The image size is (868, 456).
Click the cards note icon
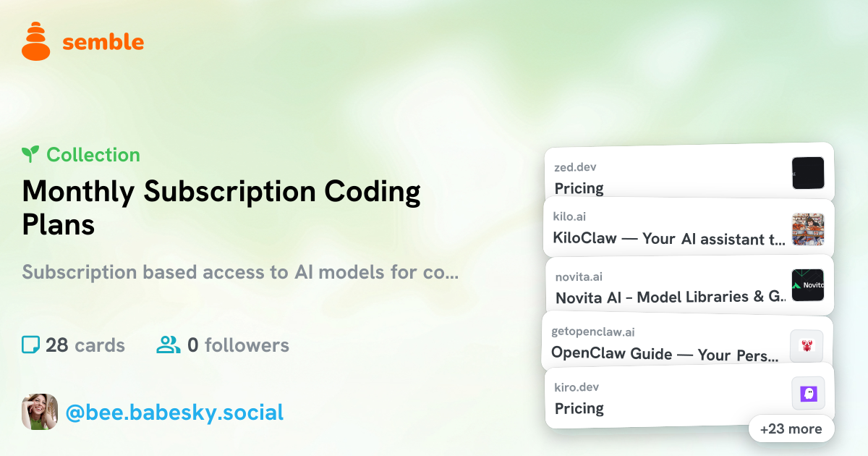pos(30,345)
